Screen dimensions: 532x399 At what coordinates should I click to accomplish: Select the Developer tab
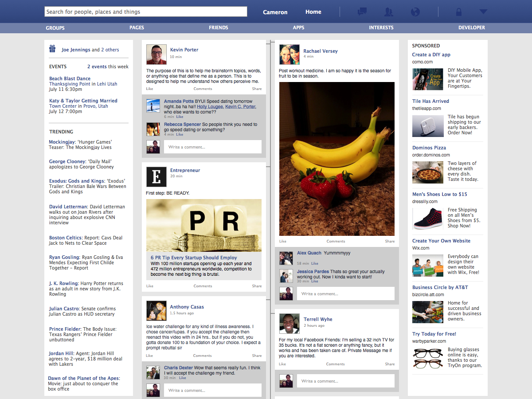(x=471, y=27)
